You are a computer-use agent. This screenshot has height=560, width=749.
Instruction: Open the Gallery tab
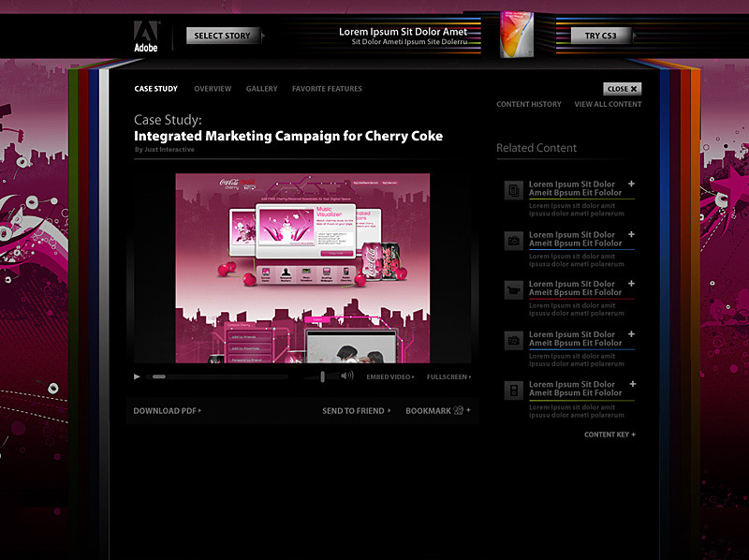[x=262, y=89]
